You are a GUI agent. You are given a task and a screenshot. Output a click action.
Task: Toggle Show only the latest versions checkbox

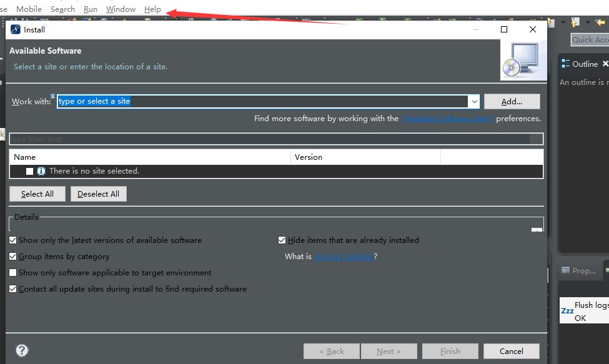pyautogui.click(x=13, y=240)
